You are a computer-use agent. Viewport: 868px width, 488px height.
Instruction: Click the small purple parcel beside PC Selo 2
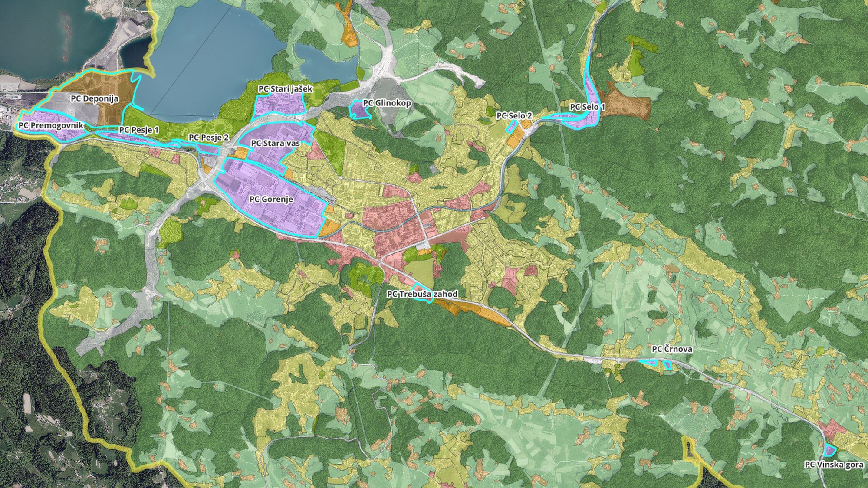512,126
